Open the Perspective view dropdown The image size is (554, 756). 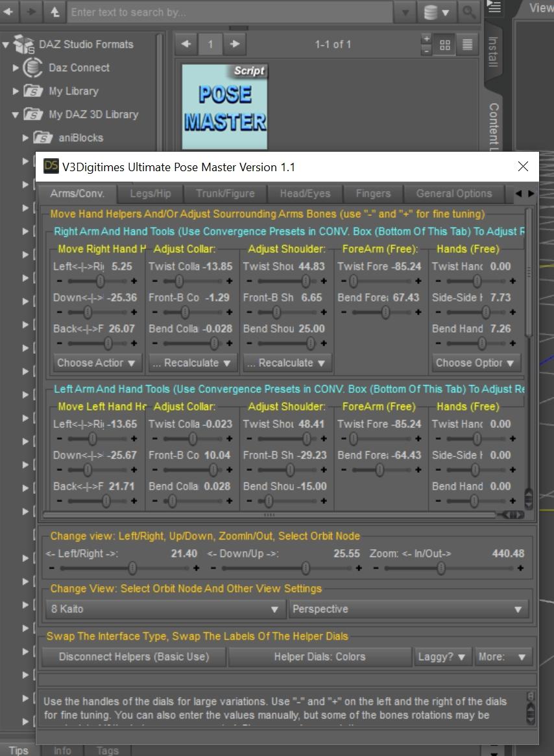(408, 609)
